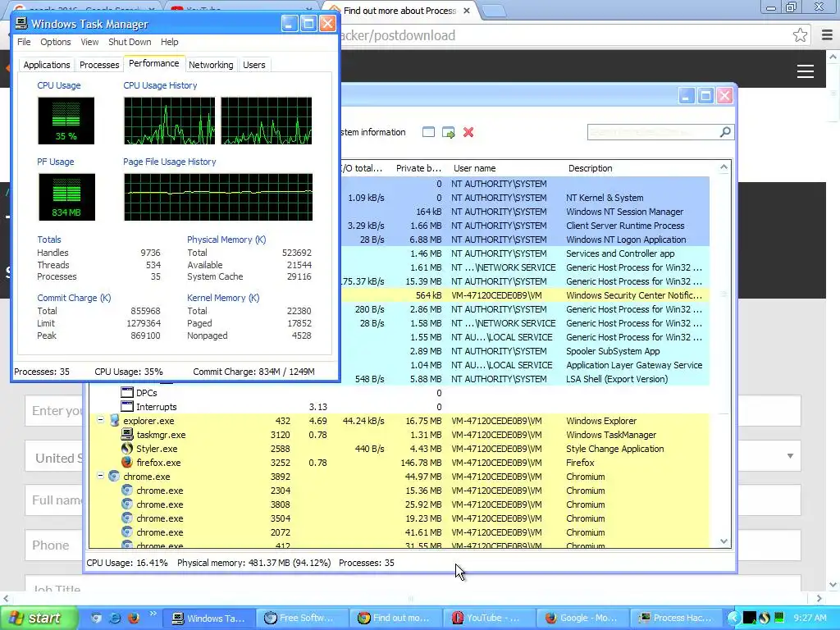
Task: Open Task Manager File menu
Action: pyautogui.click(x=24, y=42)
